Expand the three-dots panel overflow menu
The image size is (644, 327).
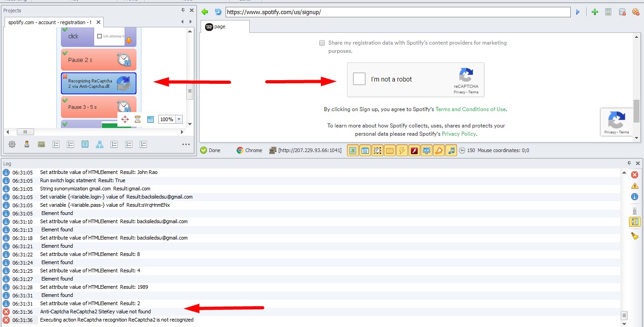(186, 144)
